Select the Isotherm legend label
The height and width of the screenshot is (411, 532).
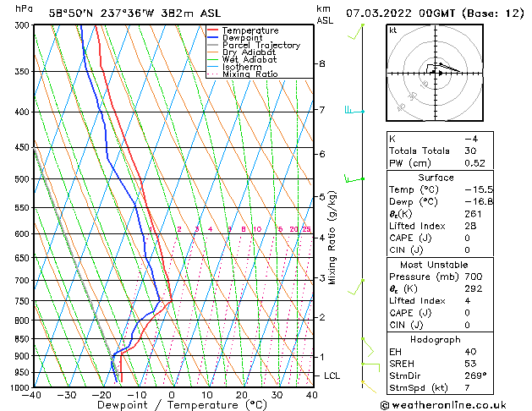[x=242, y=67]
